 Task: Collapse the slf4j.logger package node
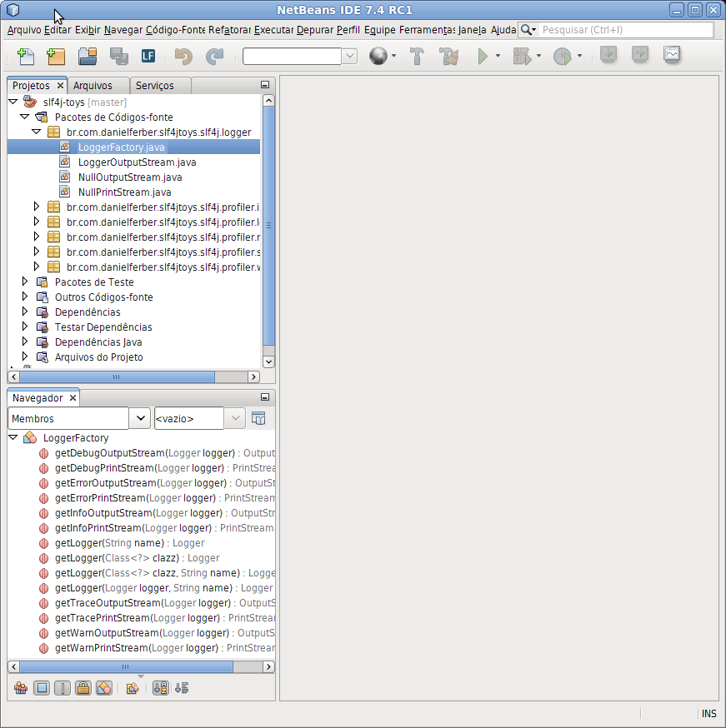coord(37,132)
